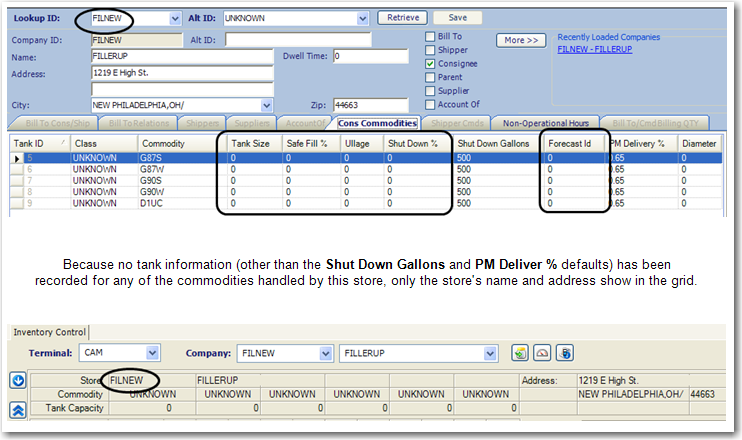Viewport: 742px width, 440px height.
Task: Uncheck the Consignee checkbox
Action: [430, 63]
